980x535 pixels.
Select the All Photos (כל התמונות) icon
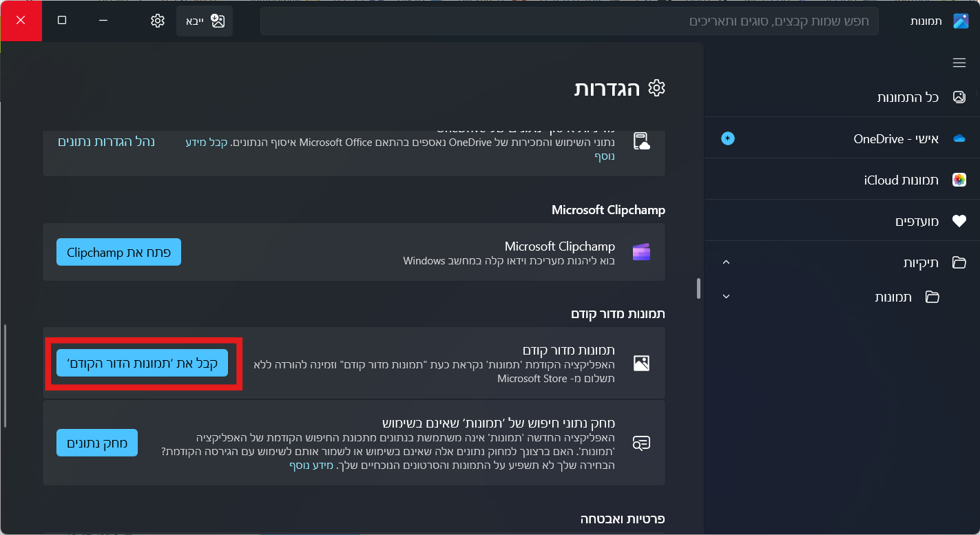(x=959, y=97)
